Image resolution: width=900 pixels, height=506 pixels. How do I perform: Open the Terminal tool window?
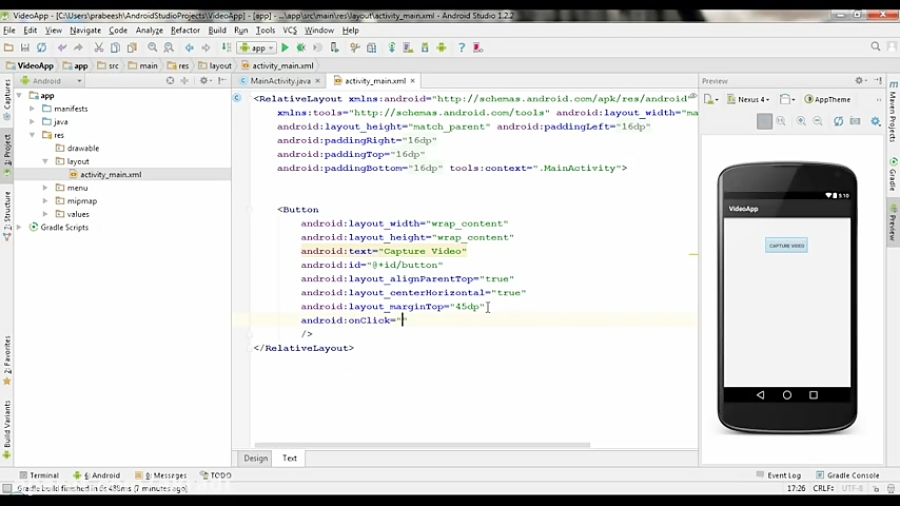tap(39, 475)
